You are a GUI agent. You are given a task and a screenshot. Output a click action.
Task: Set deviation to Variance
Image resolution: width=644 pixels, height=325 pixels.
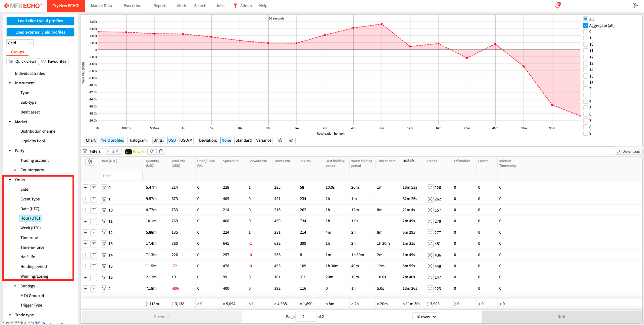pos(264,140)
